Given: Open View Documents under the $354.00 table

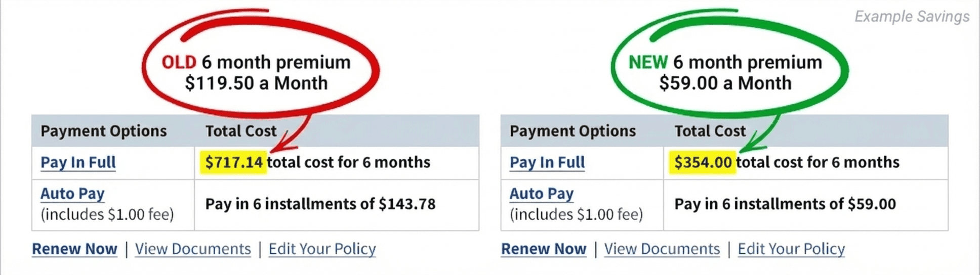Looking at the screenshot, I should pos(662,249).
